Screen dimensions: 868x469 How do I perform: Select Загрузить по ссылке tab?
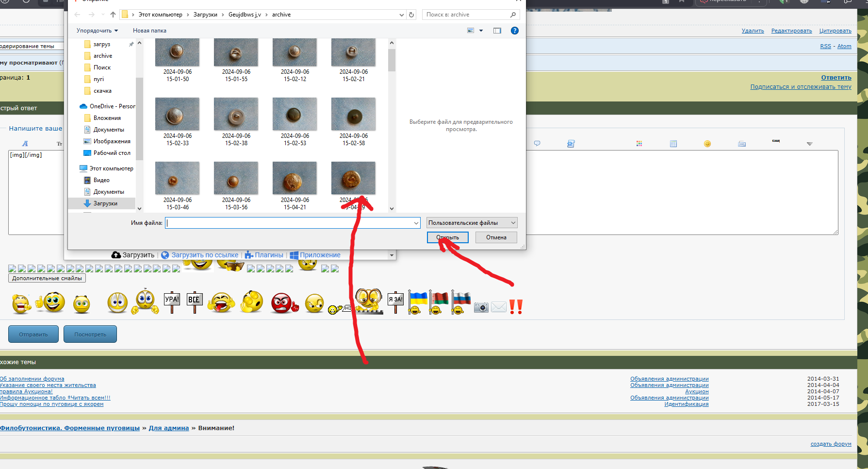[x=200, y=255]
